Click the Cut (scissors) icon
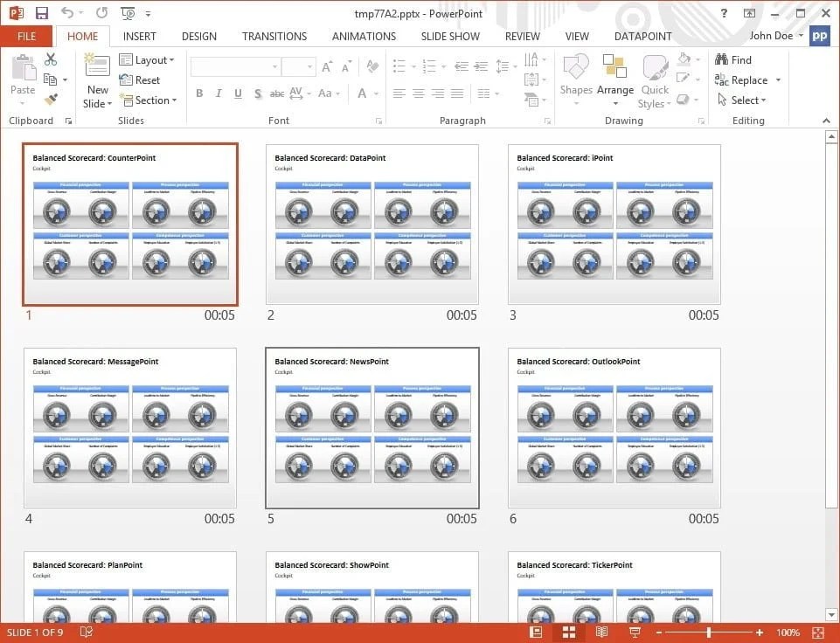This screenshot has height=643, width=840. [51, 60]
